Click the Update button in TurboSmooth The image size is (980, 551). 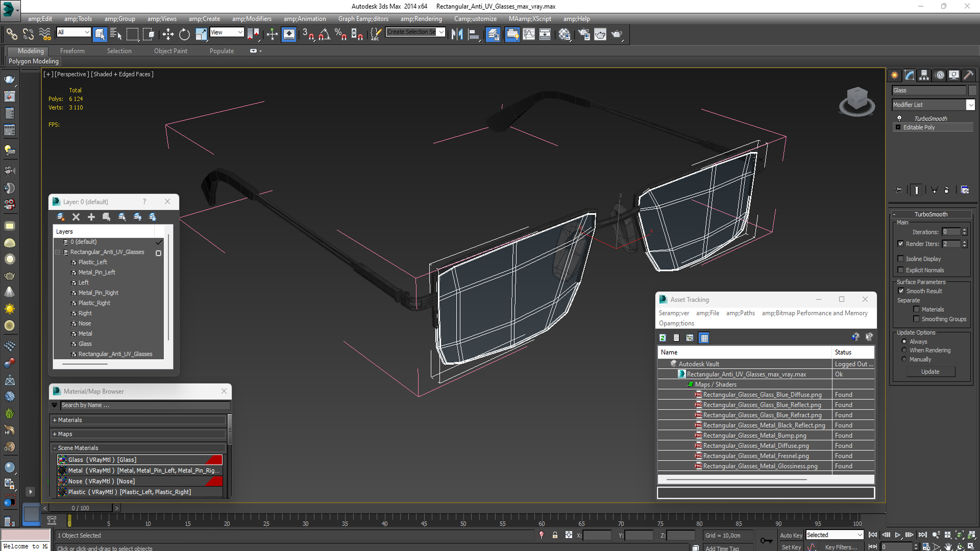point(930,372)
